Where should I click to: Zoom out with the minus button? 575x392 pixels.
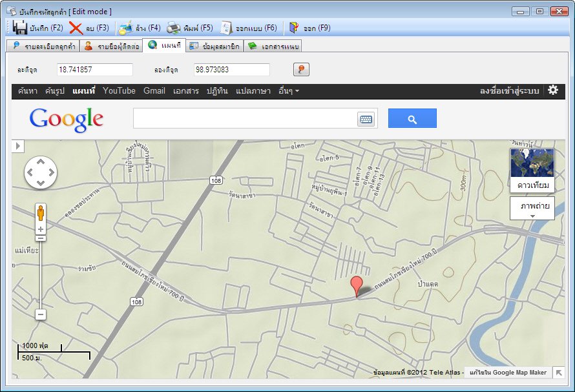coord(41,315)
